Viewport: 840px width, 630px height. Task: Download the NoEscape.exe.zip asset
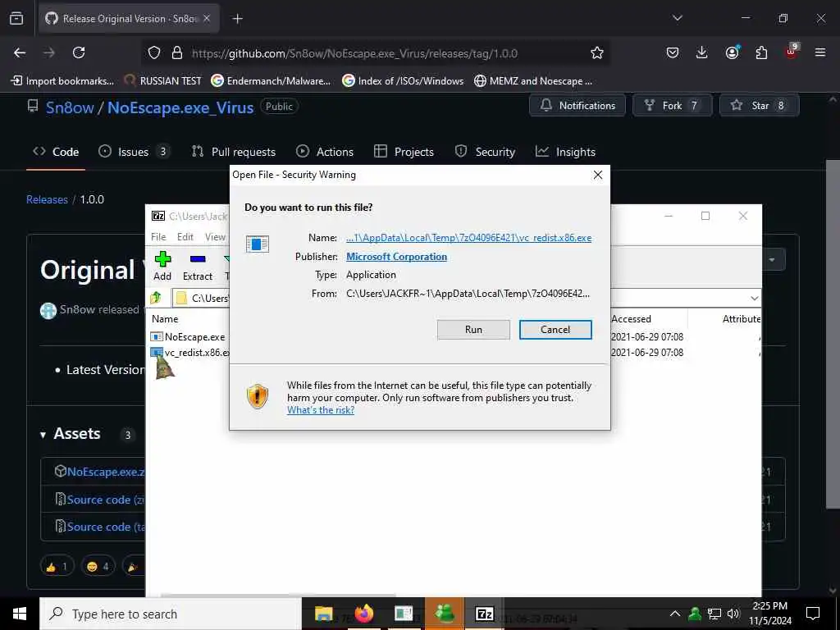[x=106, y=472]
